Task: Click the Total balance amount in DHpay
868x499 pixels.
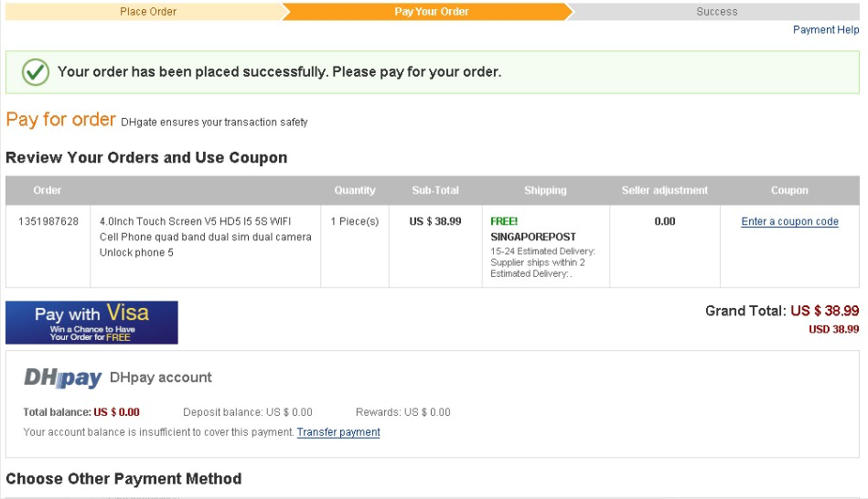Action: click(116, 412)
